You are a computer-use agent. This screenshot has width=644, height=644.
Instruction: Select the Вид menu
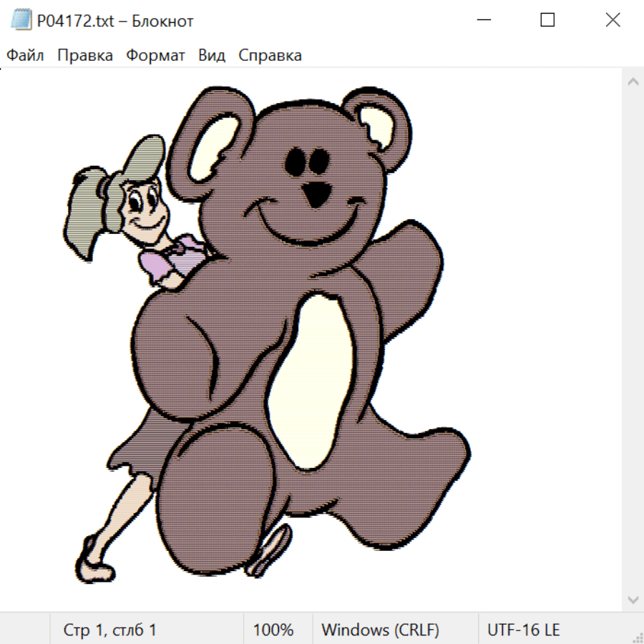click(212, 55)
